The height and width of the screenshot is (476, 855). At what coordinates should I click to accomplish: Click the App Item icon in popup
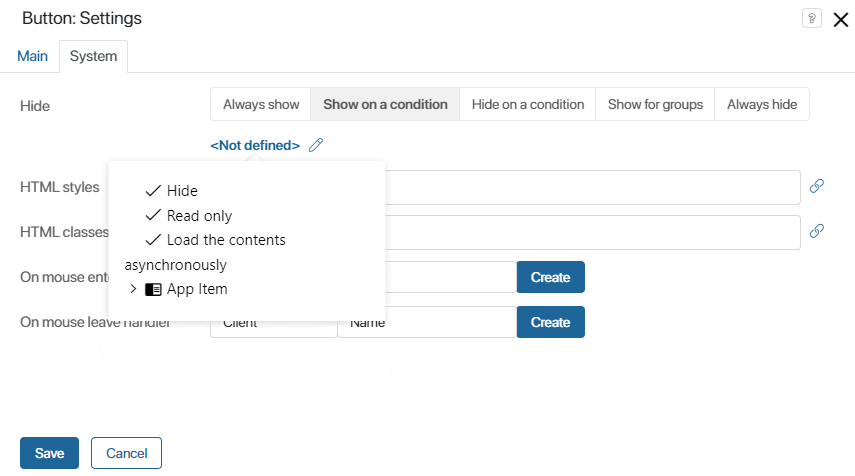[x=153, y=290]
